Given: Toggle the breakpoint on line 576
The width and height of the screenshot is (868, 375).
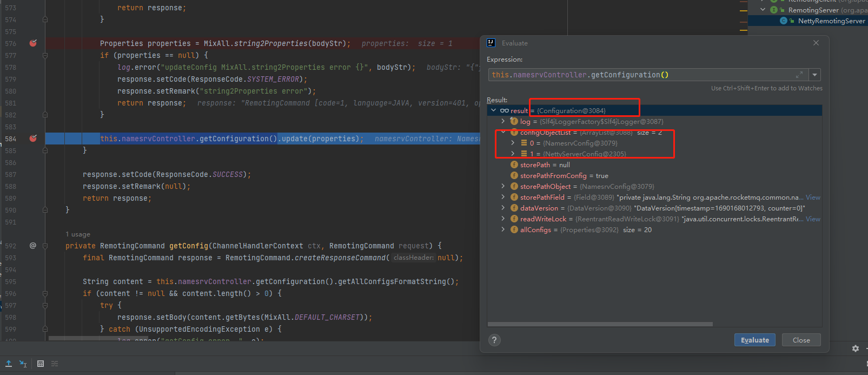Looking at the screenshot, I should pos(33,43).
